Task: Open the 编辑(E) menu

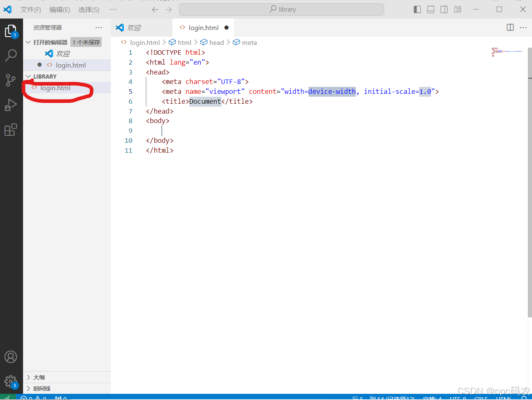Action: point(60,9)
